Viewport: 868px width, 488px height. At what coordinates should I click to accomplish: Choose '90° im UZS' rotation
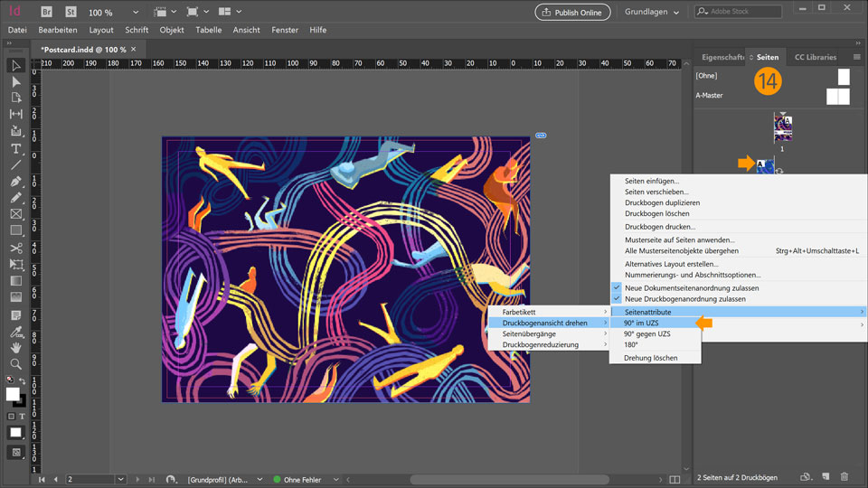pyautogui.click(x=640, y=323)
